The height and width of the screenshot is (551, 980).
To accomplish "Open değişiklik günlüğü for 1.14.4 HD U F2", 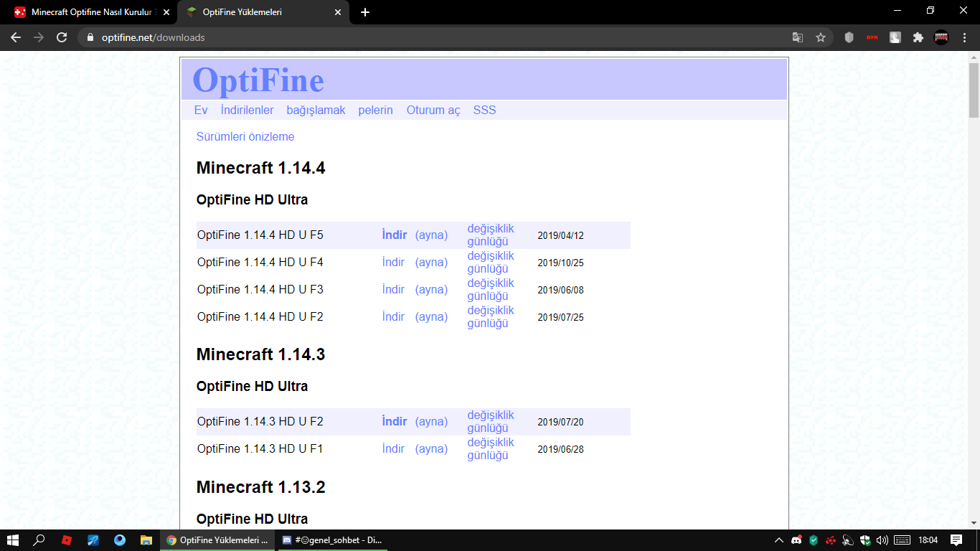I will [x=491, y=317].
